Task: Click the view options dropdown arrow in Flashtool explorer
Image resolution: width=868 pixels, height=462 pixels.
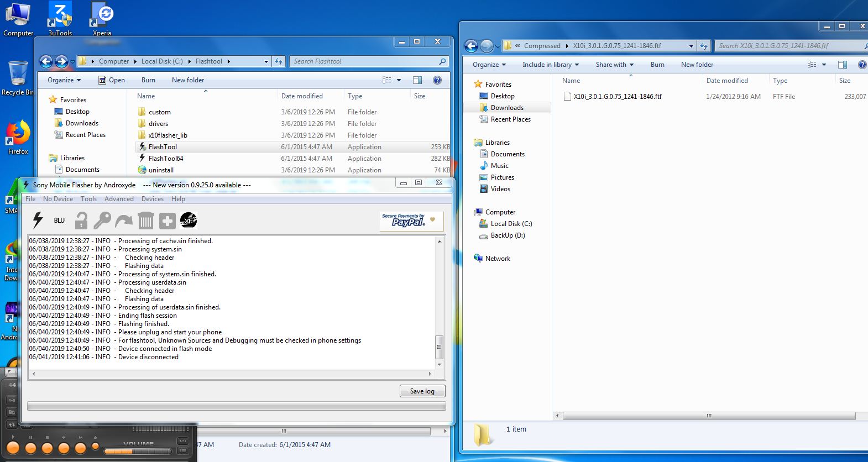Action: tap(399, 80)
